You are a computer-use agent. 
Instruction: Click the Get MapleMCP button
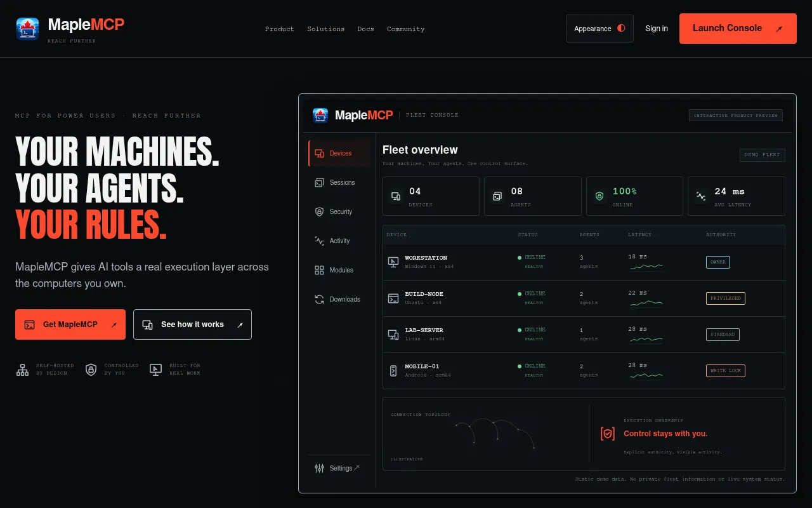70,324
